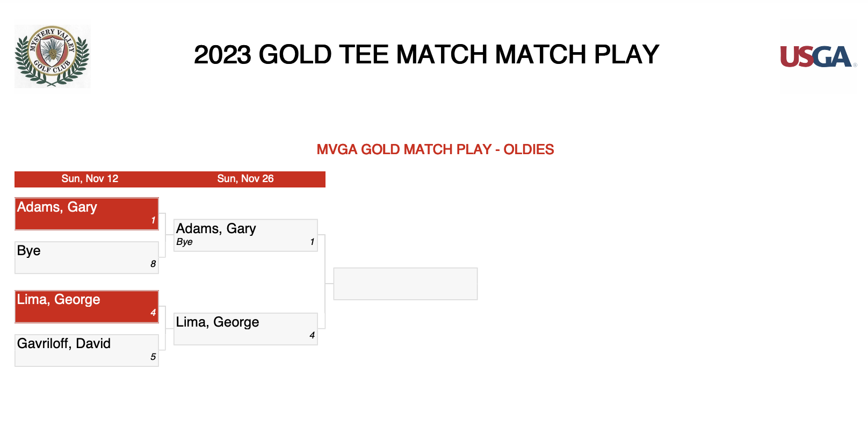This screenshot has width=868, height=448.
Task: Click the italic Bye label under Adams, Gary
Action: click(x=184, y=242)
